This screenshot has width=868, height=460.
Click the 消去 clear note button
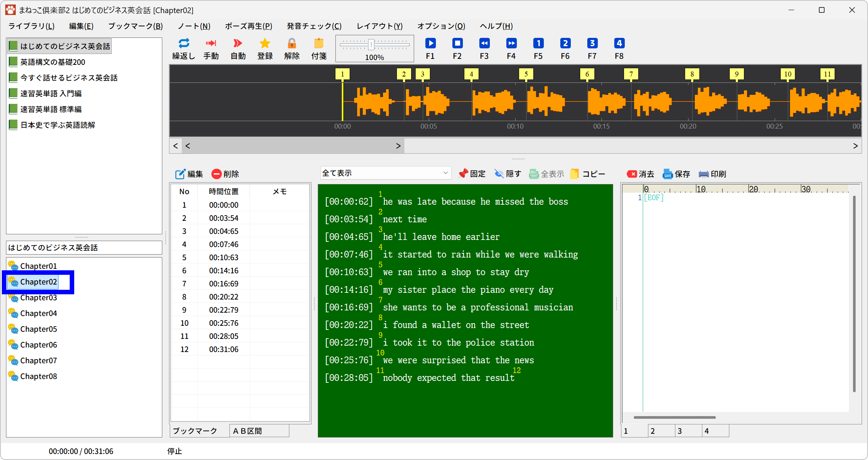pyautogui.click(x=641, y=174)
